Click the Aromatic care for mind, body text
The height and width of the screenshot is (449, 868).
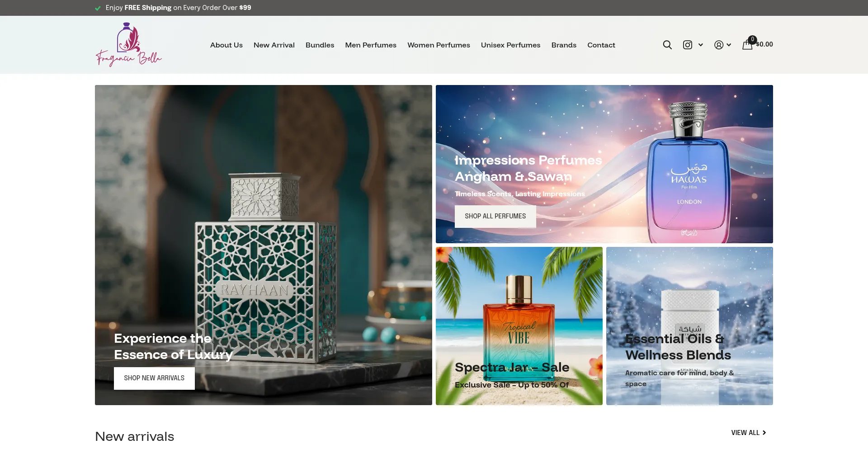(x=679, y=378)
